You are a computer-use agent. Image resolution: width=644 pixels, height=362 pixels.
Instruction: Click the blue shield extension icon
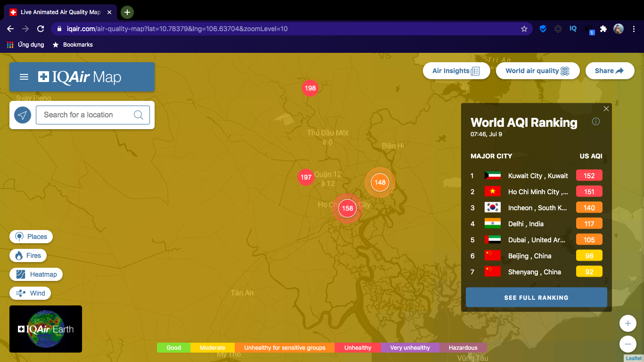pyautogui.click(x=543, y=29)
